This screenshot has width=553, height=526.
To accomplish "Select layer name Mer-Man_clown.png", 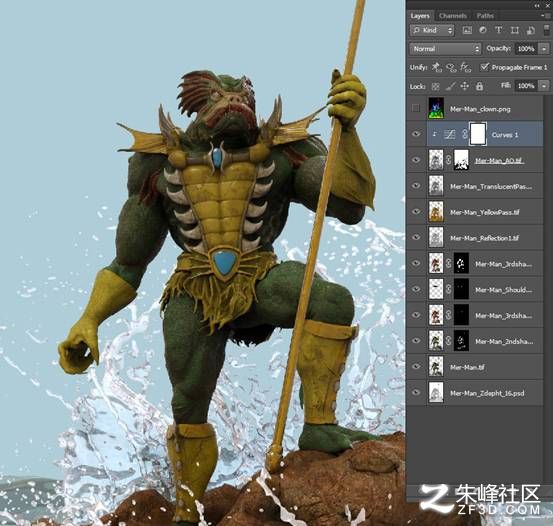I will (x=480, y=109).
